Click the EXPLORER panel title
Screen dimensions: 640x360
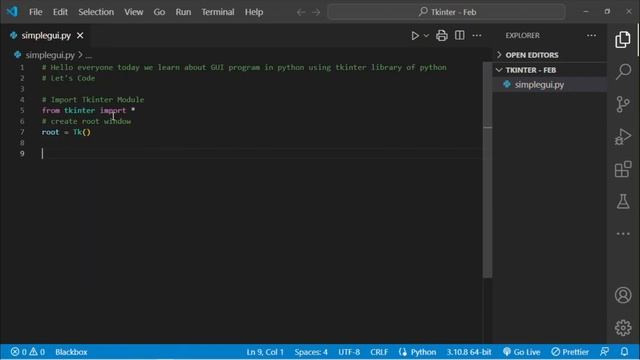coord(522,36)
